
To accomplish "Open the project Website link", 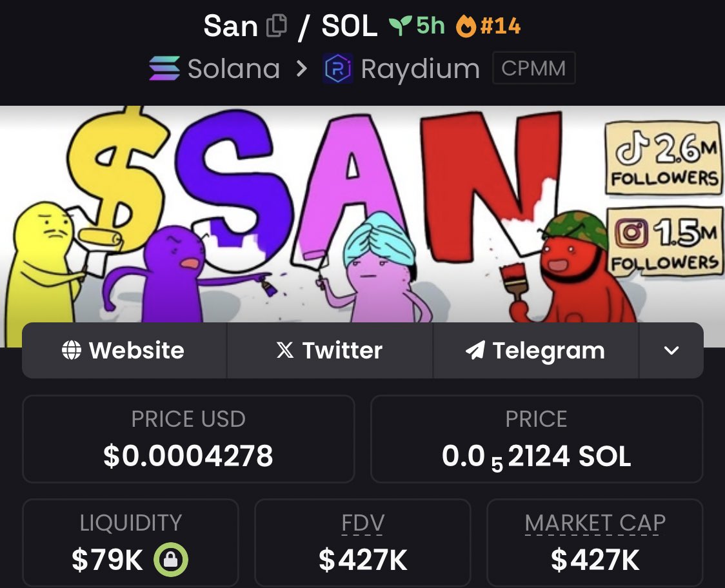I will [124, 350].
